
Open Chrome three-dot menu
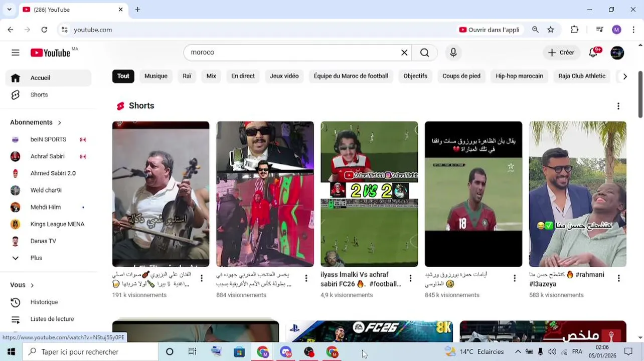click(x=634, y=30)
